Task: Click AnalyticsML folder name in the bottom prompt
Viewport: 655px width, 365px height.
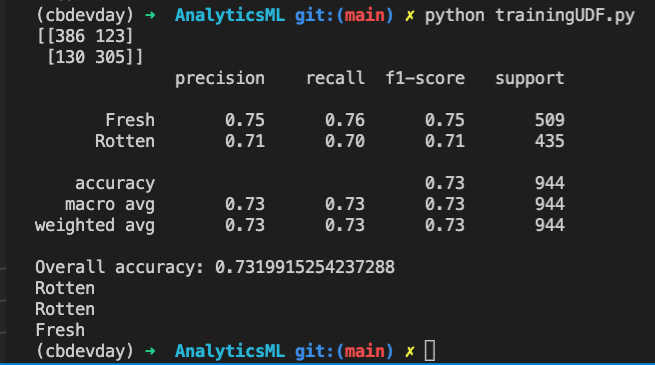Action: [x=230, y=351]
